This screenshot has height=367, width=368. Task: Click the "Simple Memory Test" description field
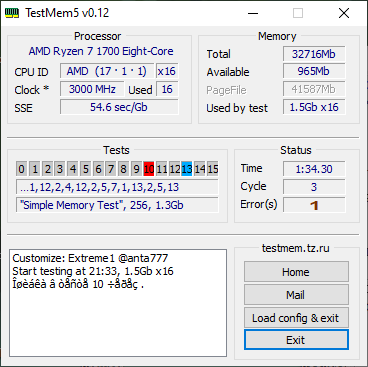117,205
